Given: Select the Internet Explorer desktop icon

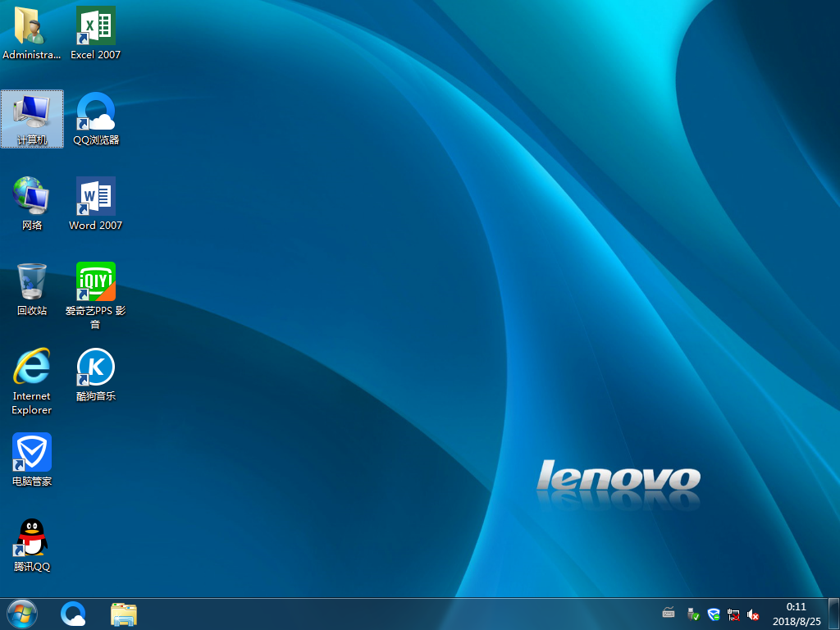Looking at the screenshot, I should (x=32, y=381).
